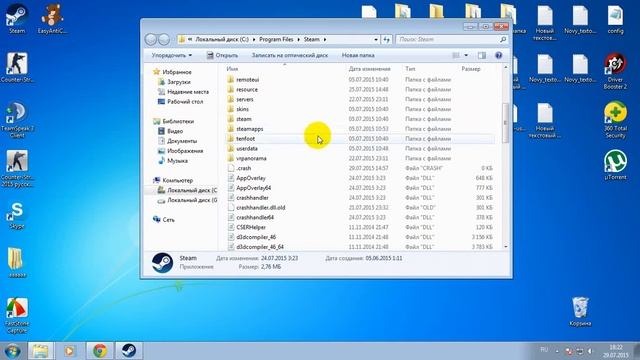This screenshot has width=640, height=360.
Task: Click the refresh button beside address bar
Action: pos(387,39)
